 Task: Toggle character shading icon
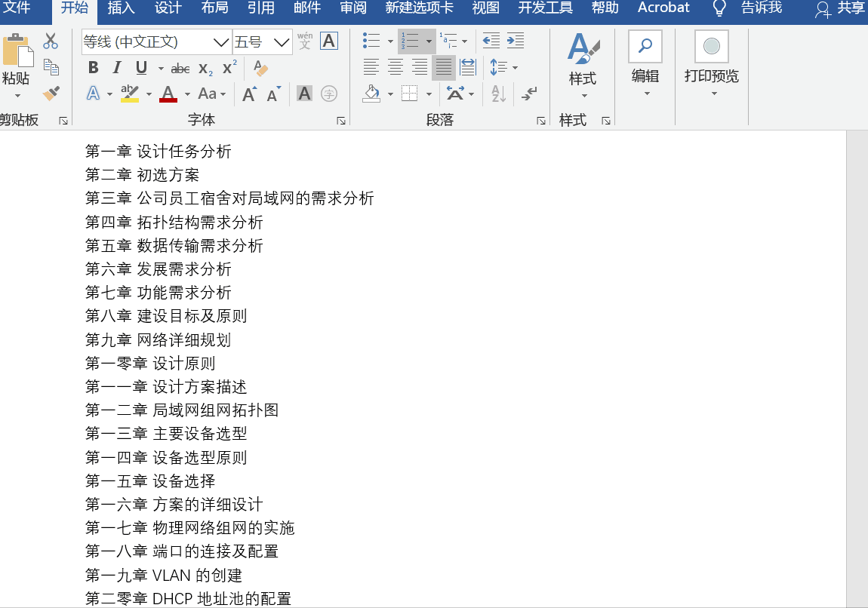pos(304,94)
